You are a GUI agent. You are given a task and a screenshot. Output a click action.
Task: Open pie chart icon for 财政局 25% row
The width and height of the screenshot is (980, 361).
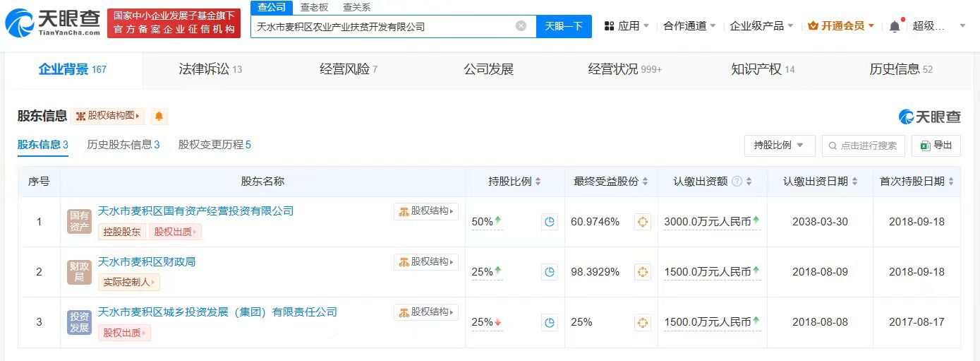click(x=549, y=272)
